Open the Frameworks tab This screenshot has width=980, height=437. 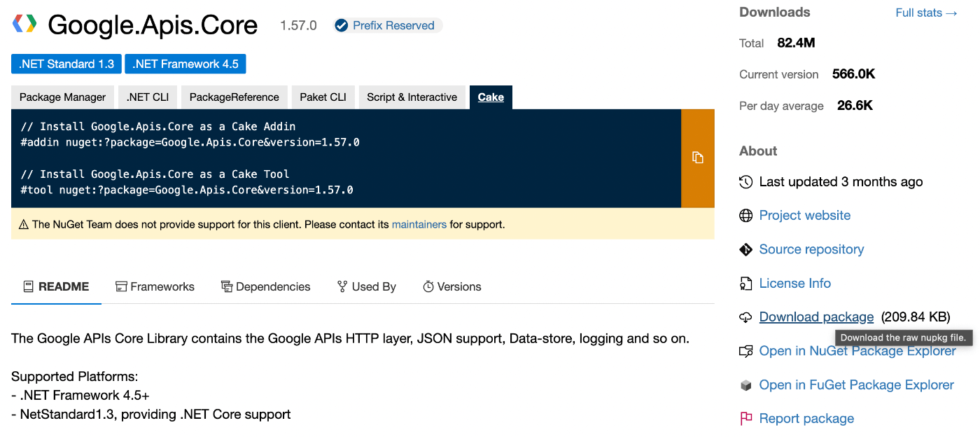(x=155, y=287)
